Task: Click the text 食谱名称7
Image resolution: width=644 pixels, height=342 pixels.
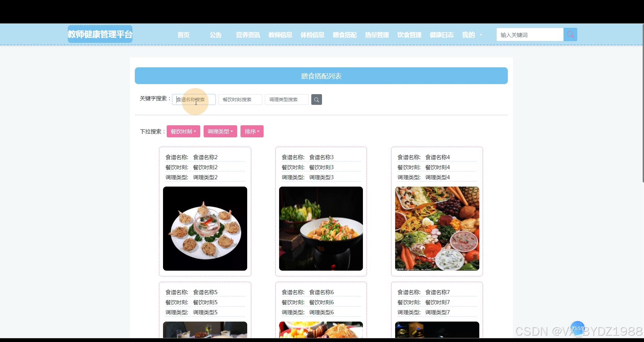Action: tap(437, 292)
